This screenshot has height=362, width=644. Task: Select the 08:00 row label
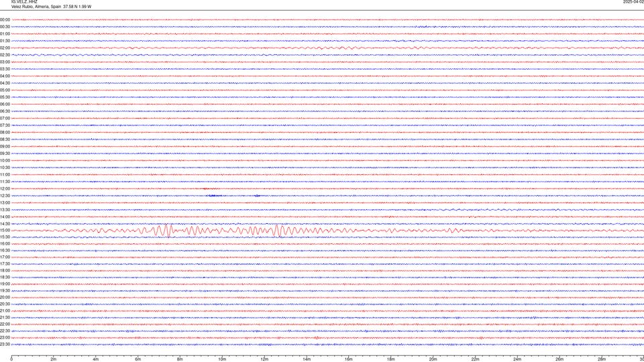(5, 133)
